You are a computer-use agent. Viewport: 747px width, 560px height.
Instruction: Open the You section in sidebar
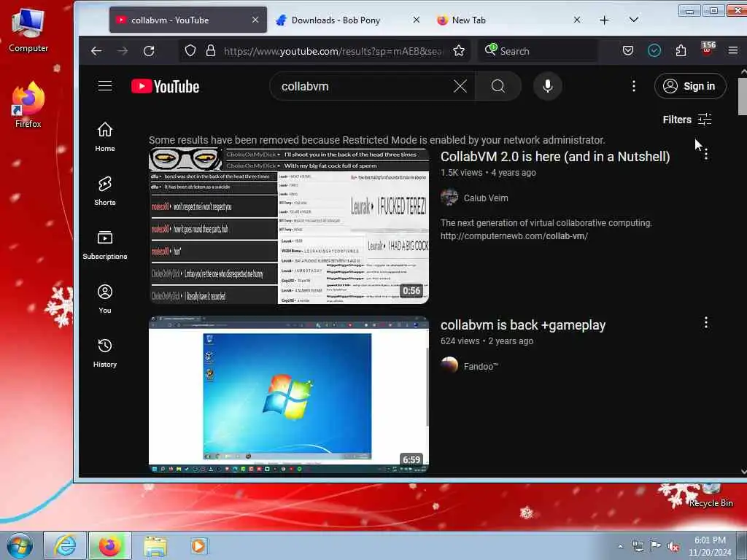pyautogui.click(x=105, y=299)
